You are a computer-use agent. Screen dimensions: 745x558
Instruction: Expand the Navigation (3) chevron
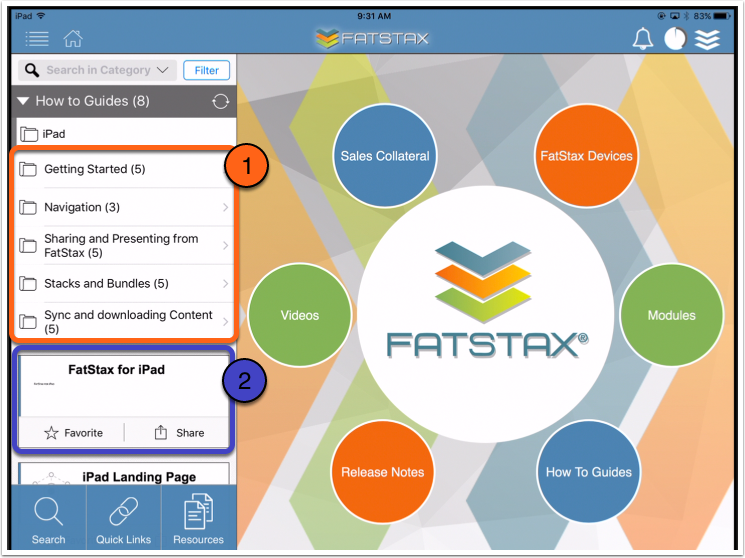pos(225,207)
